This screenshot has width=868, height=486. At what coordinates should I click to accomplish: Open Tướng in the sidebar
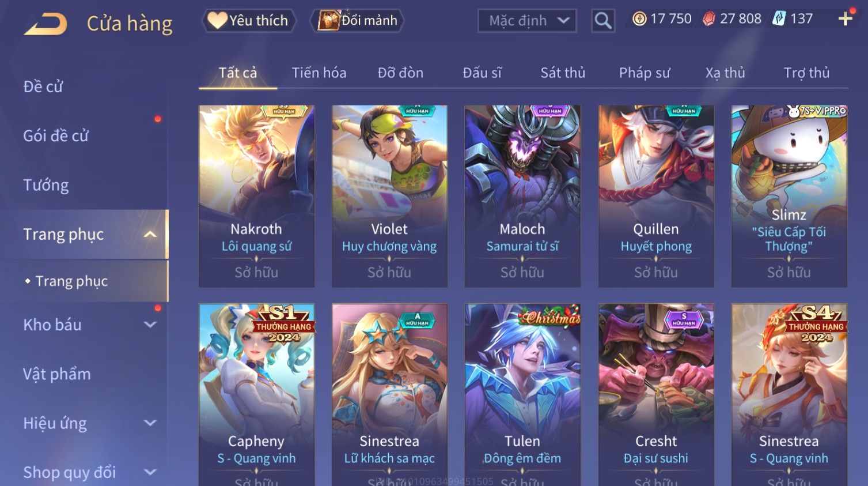tap(46, 185)
